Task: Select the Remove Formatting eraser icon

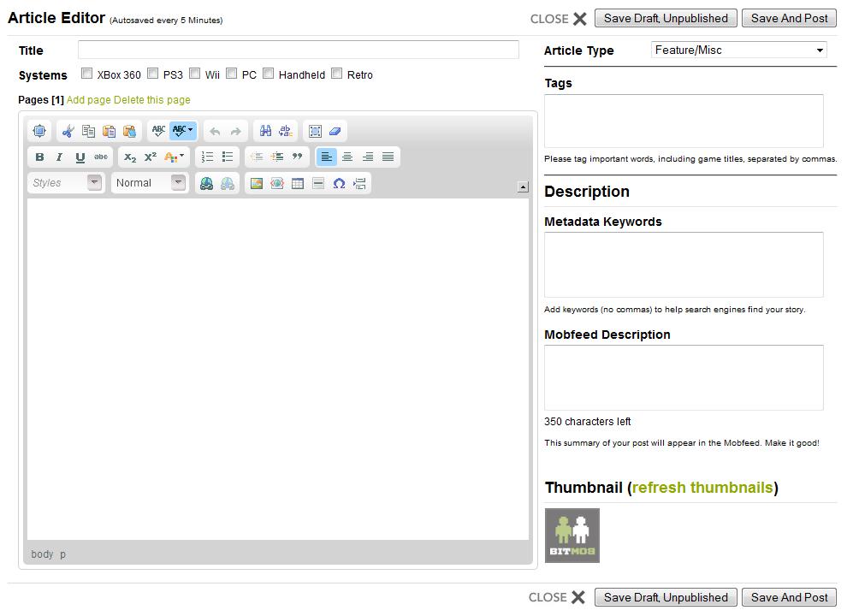Action: 334,131
